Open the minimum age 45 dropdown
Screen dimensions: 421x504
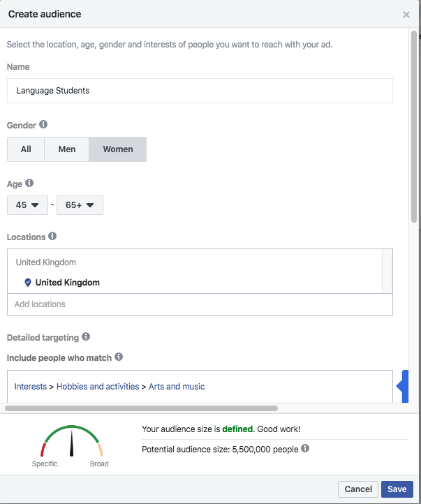pos(27,205)
